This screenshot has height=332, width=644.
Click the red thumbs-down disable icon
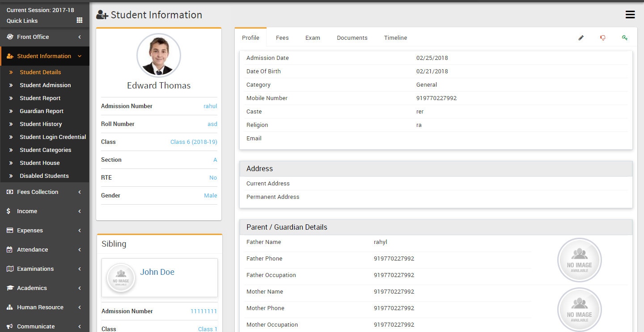pyautogui.click(x=603, y=38)
